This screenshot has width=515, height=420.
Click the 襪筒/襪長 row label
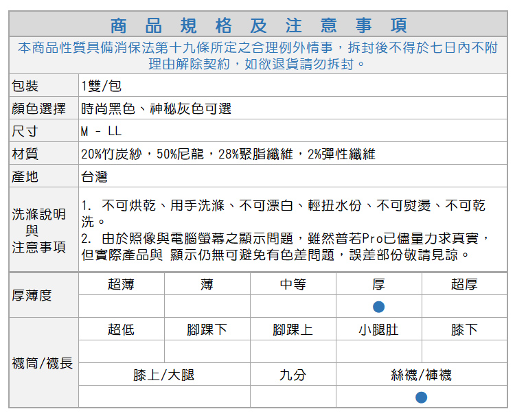[x=43, y=363]
